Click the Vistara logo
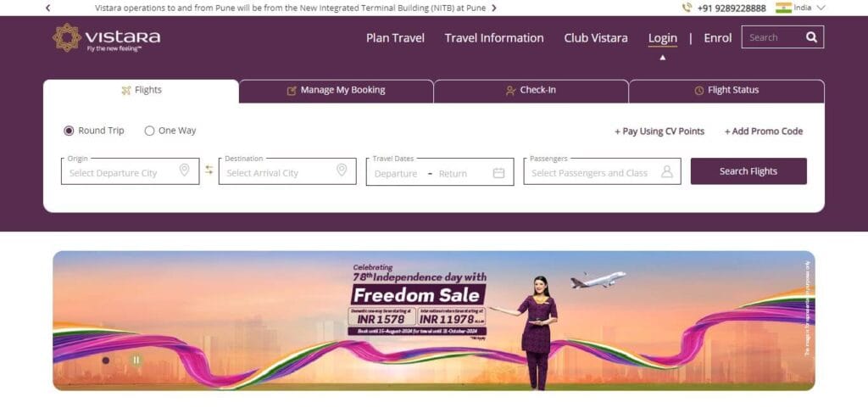Viewport: 868px width, 408px height. tap(106, 37)
